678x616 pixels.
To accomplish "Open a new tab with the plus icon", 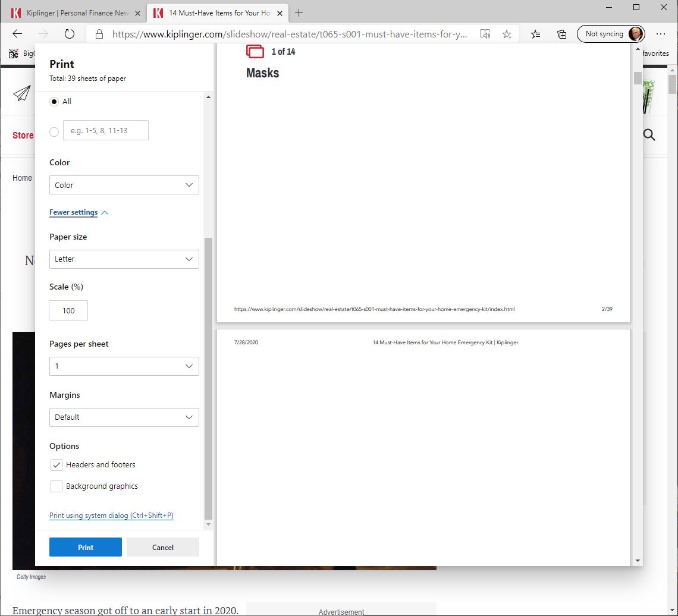I will pos(299,13).
